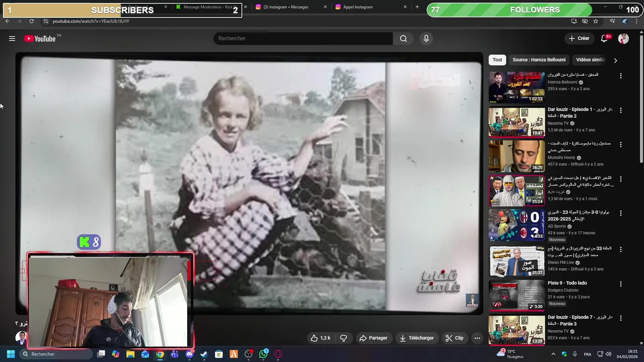Open a new browser tab

point(417,7)
